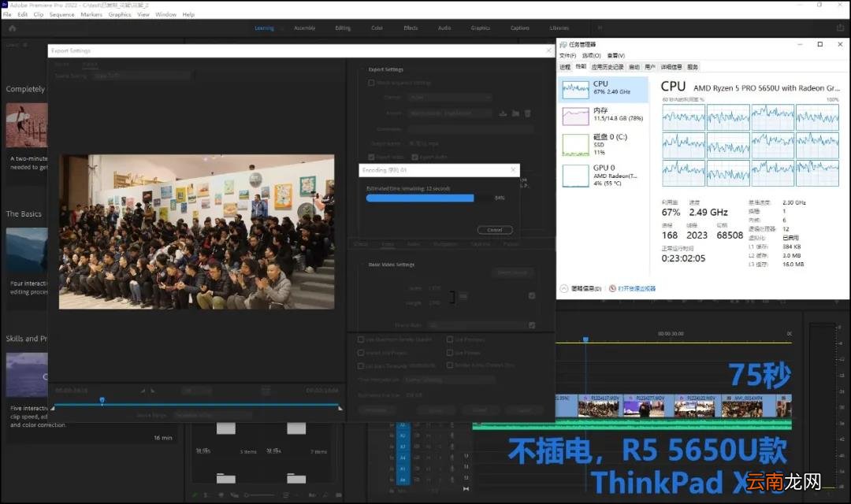This screenshot has height=504, width=851.
Task: Click the delete preset trash icon
Action: point(527,113)
